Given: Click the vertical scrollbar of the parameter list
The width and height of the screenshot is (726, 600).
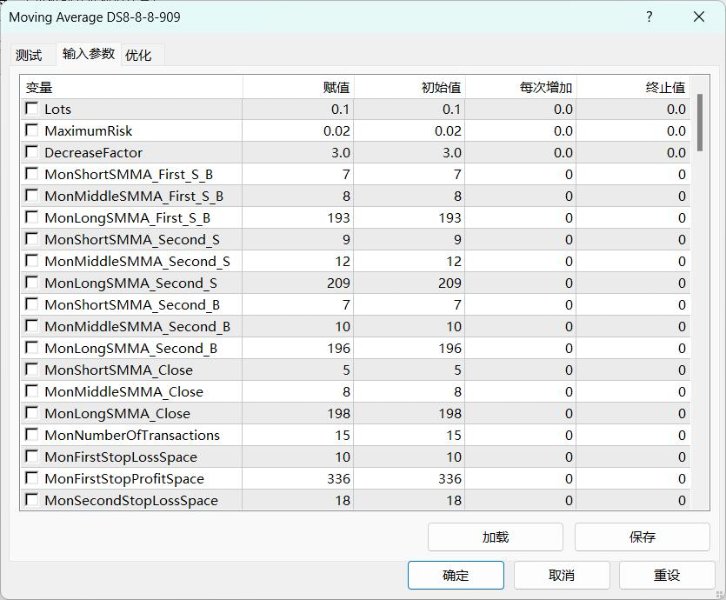Looking at the screenshot, I should coord(700,300).
